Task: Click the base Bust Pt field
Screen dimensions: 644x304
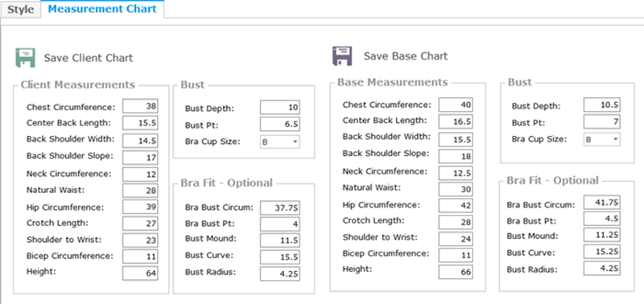Action: coord(601,122)
